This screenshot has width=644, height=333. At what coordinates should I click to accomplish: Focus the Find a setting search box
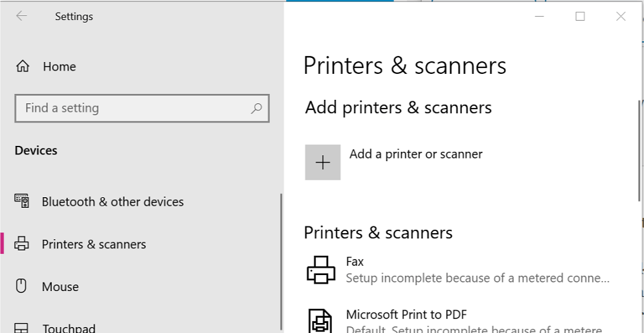point(142,109)
